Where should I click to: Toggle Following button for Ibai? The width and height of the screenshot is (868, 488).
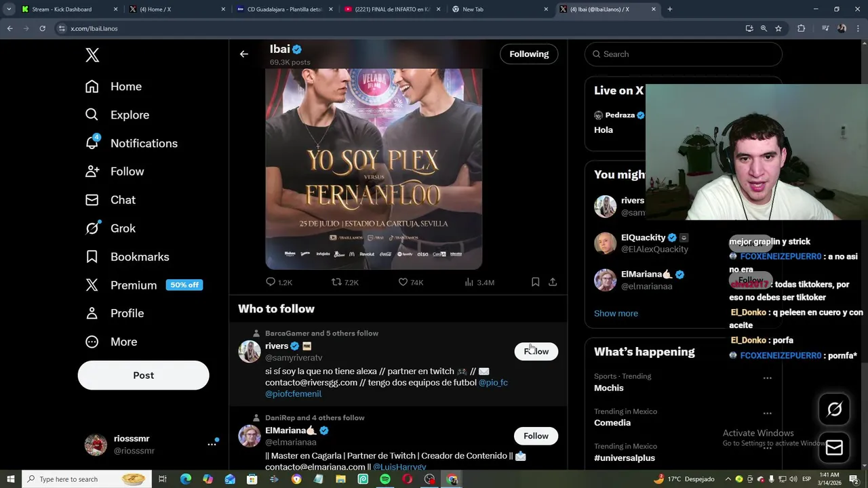click(529, 54)
